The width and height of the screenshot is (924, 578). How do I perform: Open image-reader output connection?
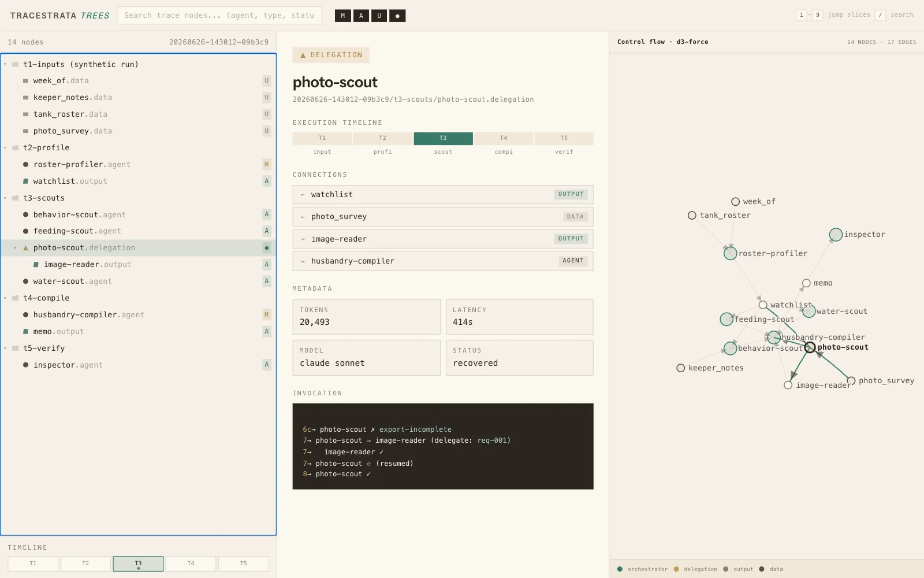tap(443, 239)
